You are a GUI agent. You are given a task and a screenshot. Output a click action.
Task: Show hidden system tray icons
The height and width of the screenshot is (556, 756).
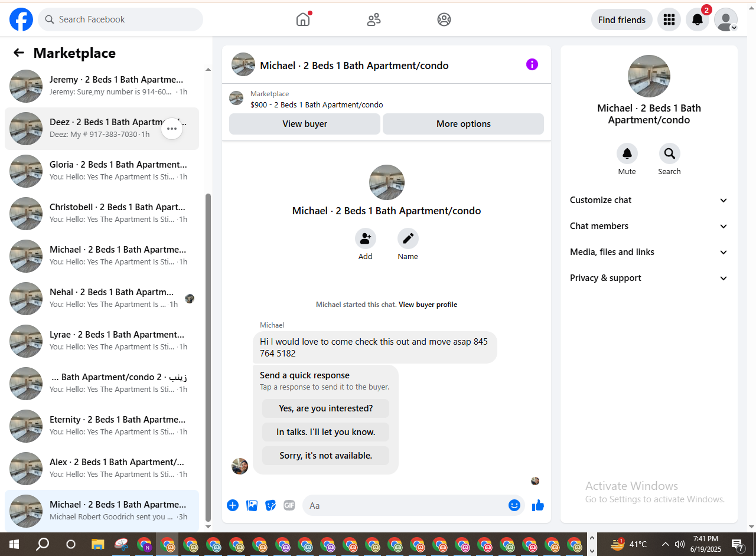pyautogui.click(x=665, y=544)
